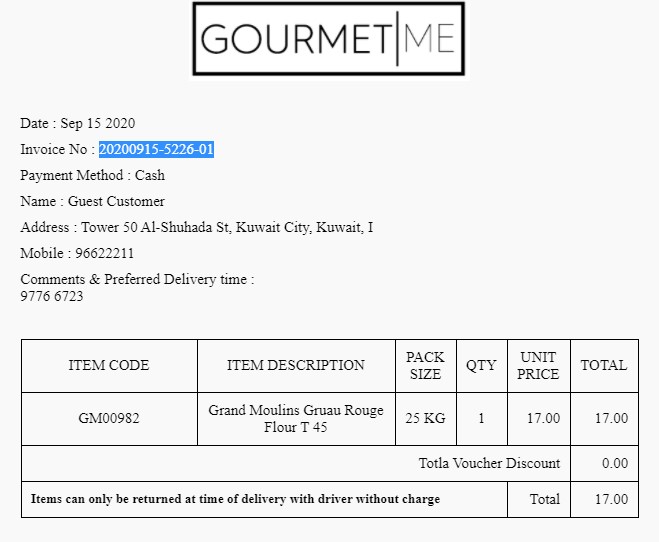Click the highlighted invoice number 20200915-5226-01
659x542 pixels.
(x=156, y=150)
